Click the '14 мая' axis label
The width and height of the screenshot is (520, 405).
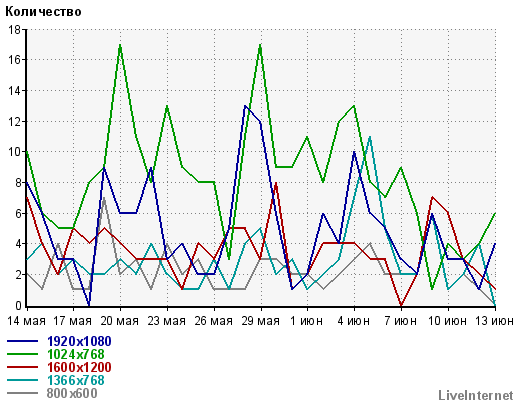pos(26,321)
